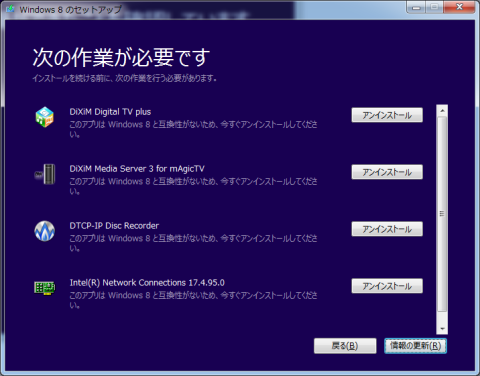Click the compatibility description under DTCP-IP Disc Recorder
The height and width of the screenshot is (376, 480).
click(193, 243)
